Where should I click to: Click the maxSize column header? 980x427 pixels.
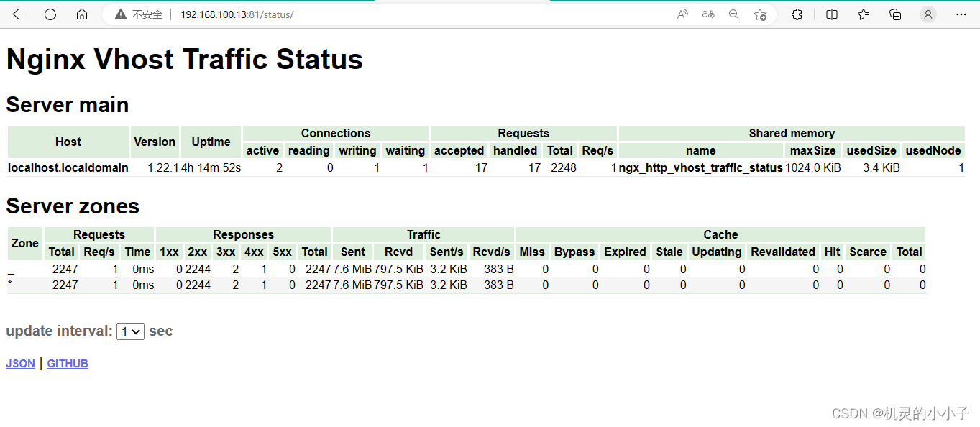coord(813,150)
